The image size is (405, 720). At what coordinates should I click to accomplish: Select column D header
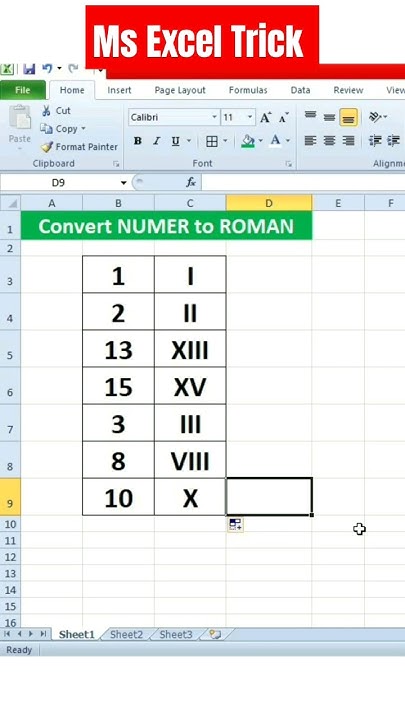tap(269, 203)
